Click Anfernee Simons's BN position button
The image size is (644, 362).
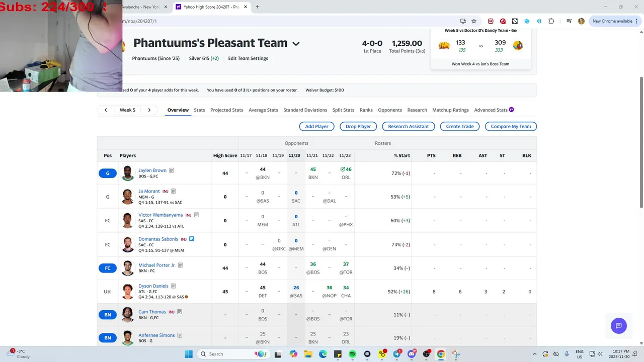pos(108,338)
